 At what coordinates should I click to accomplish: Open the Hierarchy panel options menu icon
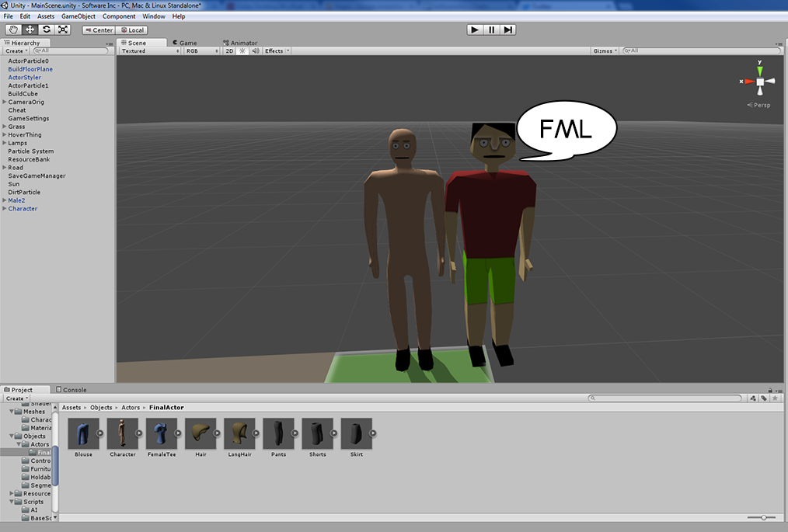click(110, 43)
